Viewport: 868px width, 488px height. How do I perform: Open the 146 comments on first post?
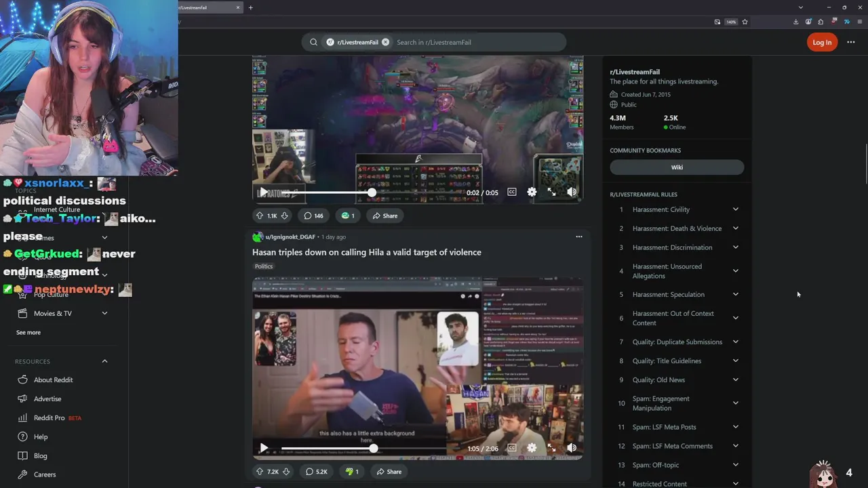click(314, 216)
